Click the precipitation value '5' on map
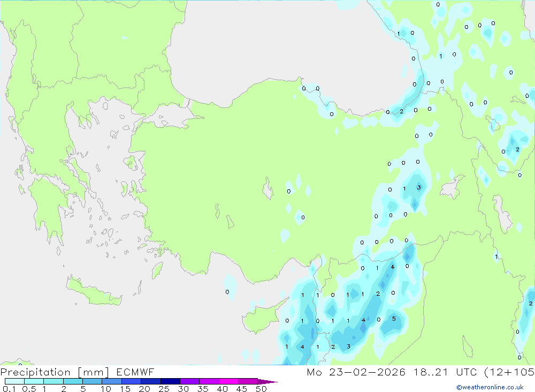This screenshot has height=392, width=535. click(394, 319)
